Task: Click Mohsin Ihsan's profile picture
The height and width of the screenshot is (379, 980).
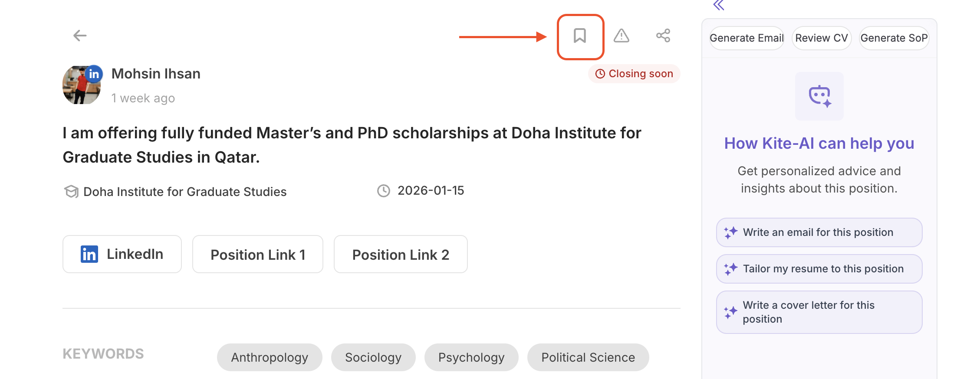Action: coord(82,85)
